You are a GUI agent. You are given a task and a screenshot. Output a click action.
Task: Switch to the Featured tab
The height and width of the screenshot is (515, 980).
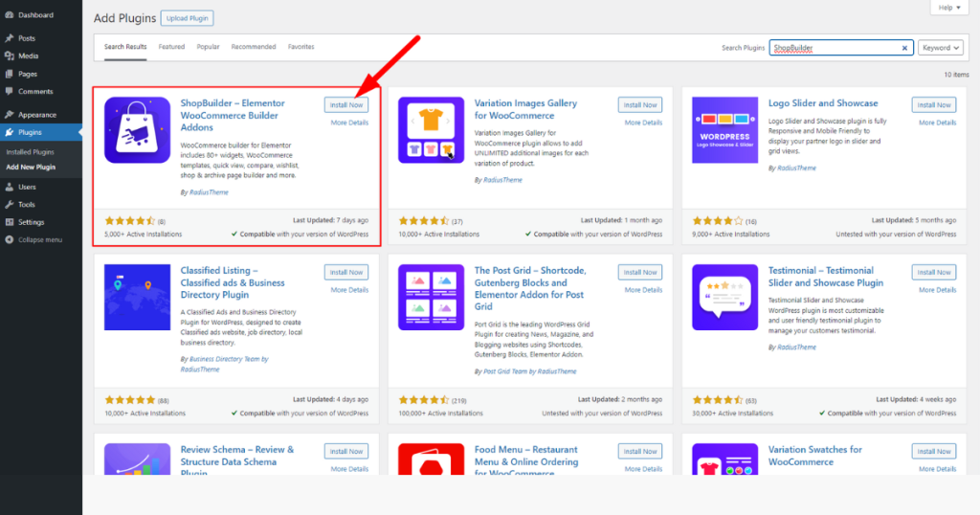tap(171, 47)
